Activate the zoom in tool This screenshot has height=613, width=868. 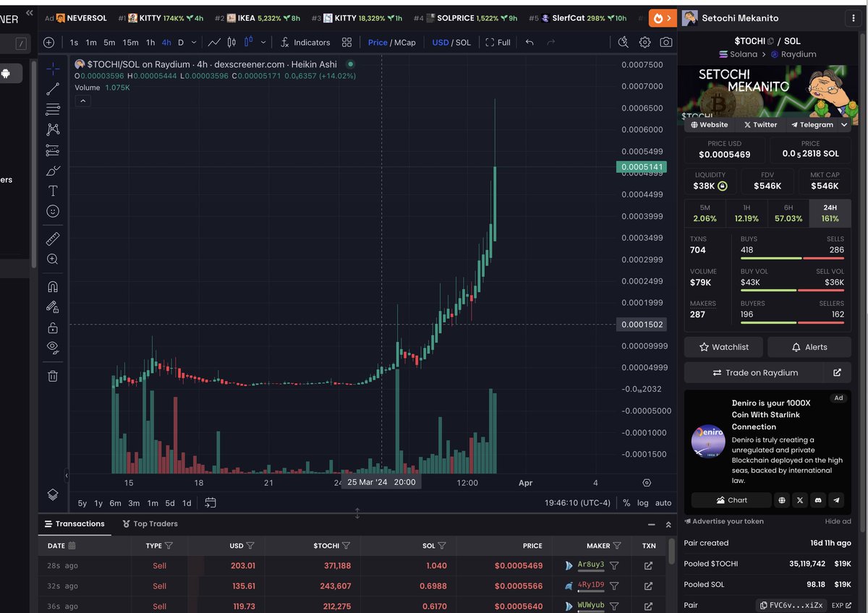pos(53,259)
